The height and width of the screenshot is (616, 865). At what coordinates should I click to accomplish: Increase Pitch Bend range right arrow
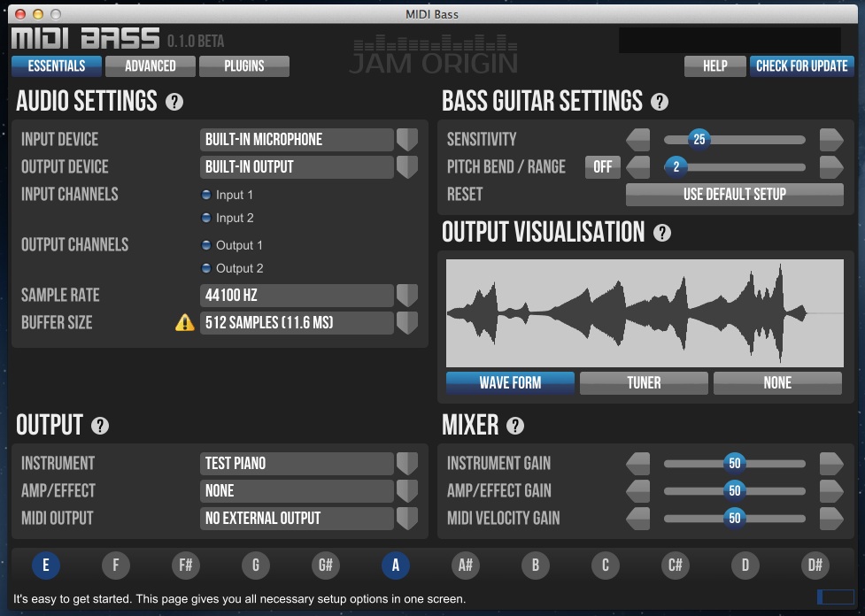(x=831, y=167)
